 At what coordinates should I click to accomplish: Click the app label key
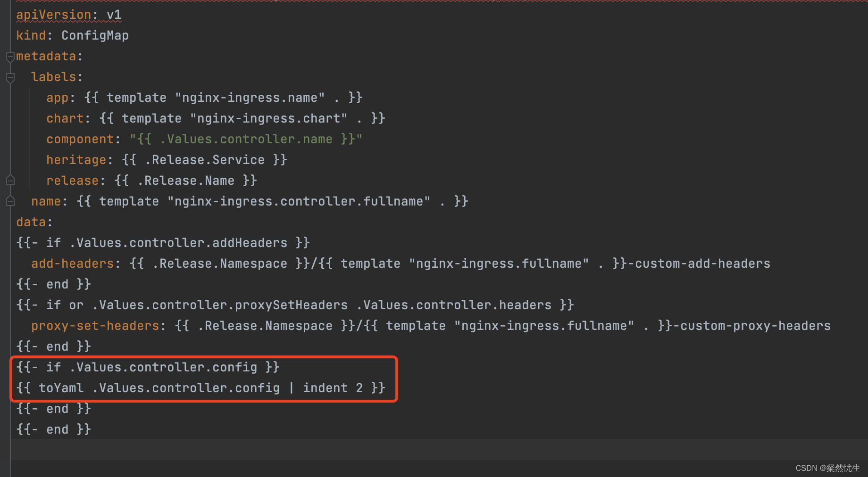click(x=58, y=98)
